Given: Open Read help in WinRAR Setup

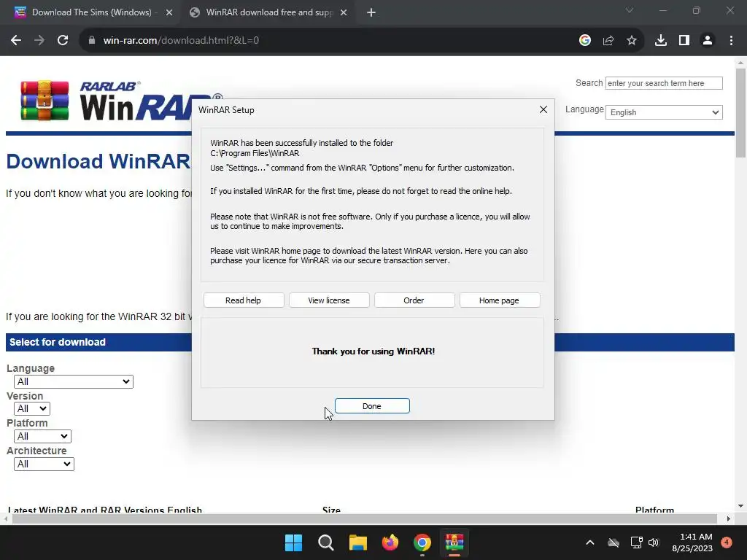Looking at the screenshot, I should [x=244, y=300].
